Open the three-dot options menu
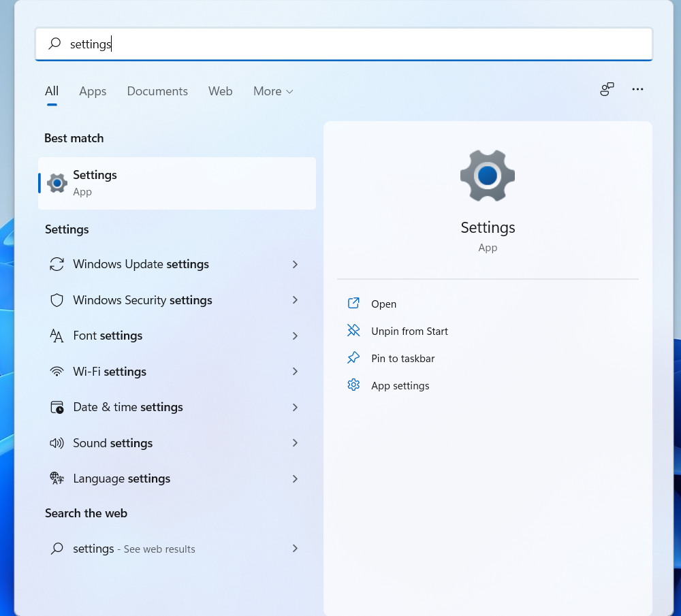This screenshot has height=616, width=681. pyautogui.click(x=637, y=89)
